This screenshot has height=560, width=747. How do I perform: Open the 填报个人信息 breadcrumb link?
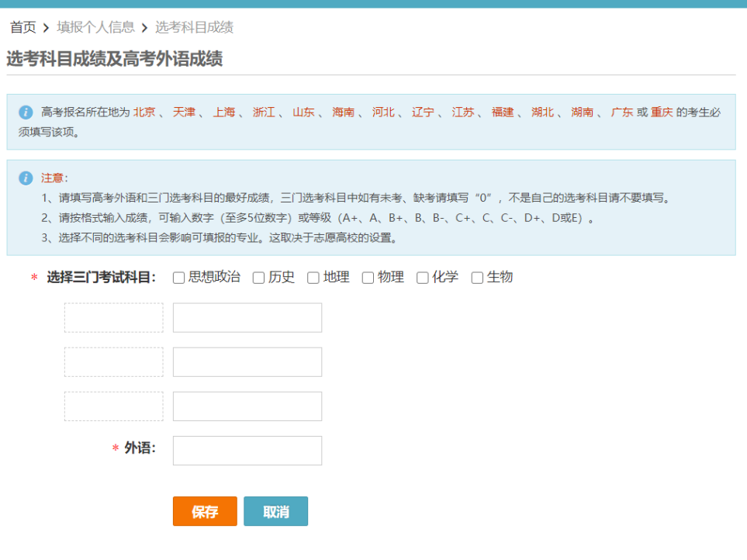coord(95,28)
